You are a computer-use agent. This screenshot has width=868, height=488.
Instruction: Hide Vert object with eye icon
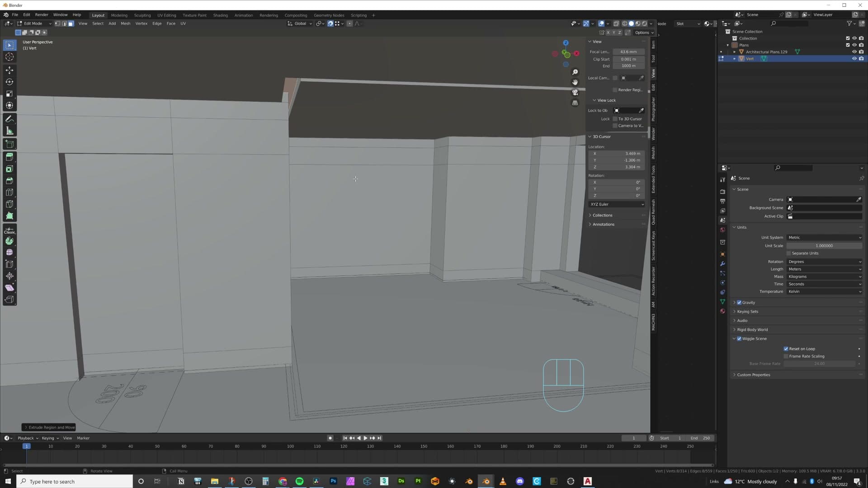pyautogui.click(x=854, y=59)
